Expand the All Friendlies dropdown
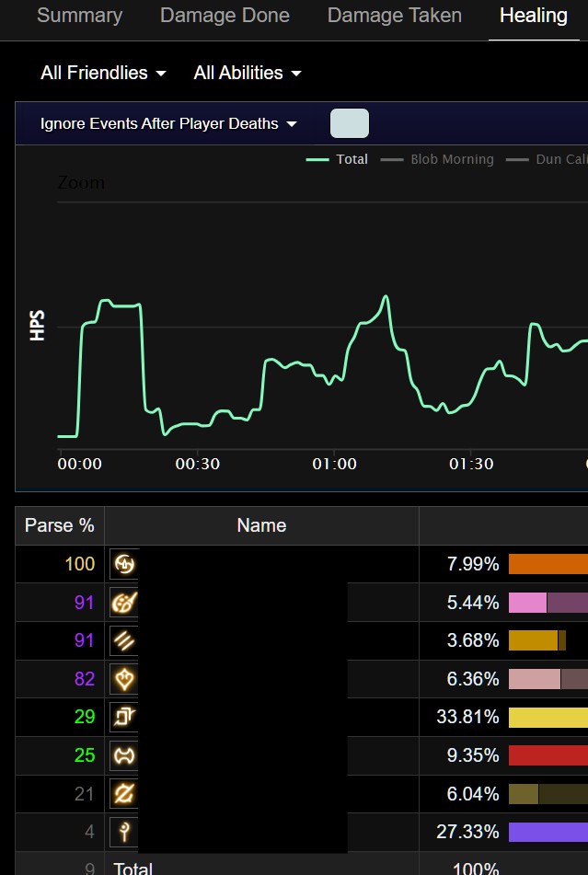Viewport: 588px width, 875px height. tap(103, 73)
